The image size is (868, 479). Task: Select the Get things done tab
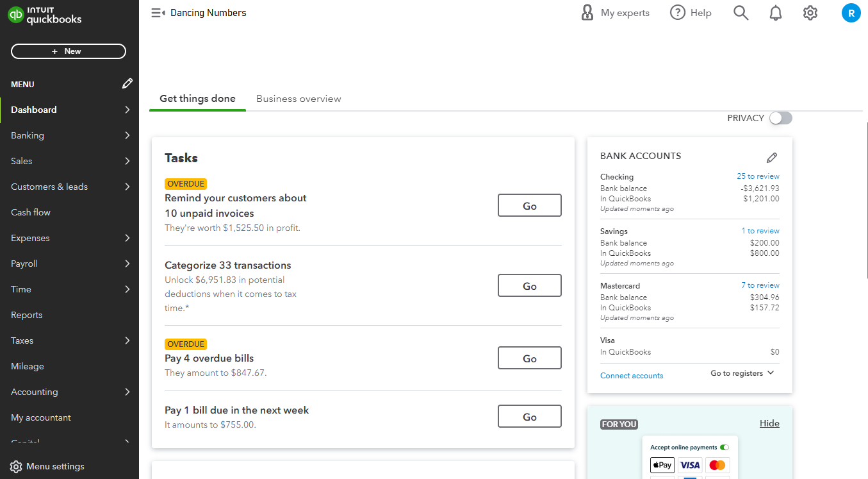click(197, 98)
